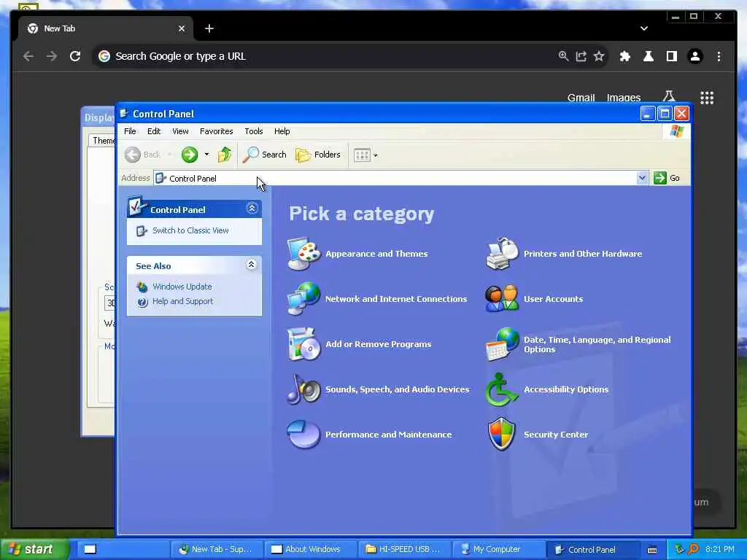The width and height of the screenshot is (747, 560).
Task: Open the Chrome profile avatar
Action: [695, 56]
